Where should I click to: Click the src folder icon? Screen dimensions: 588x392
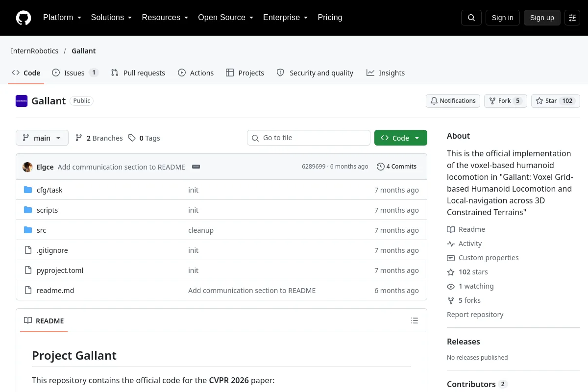(28, 230)
